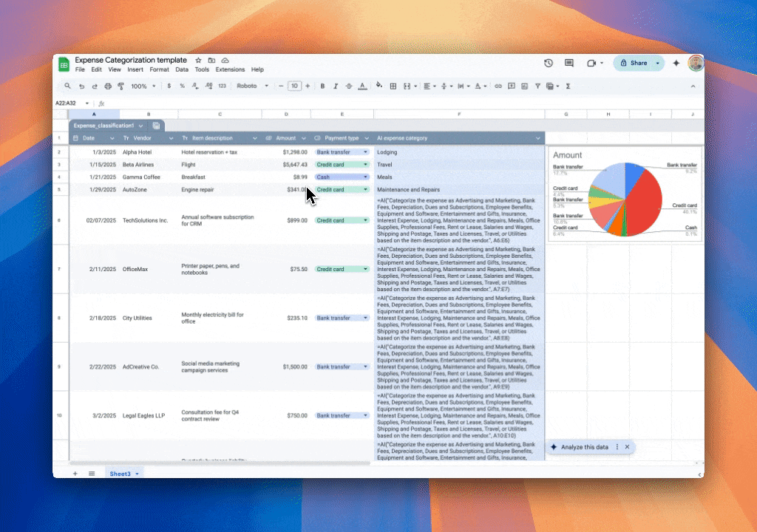Click the paint format roller icon

(x=121, y=86)
